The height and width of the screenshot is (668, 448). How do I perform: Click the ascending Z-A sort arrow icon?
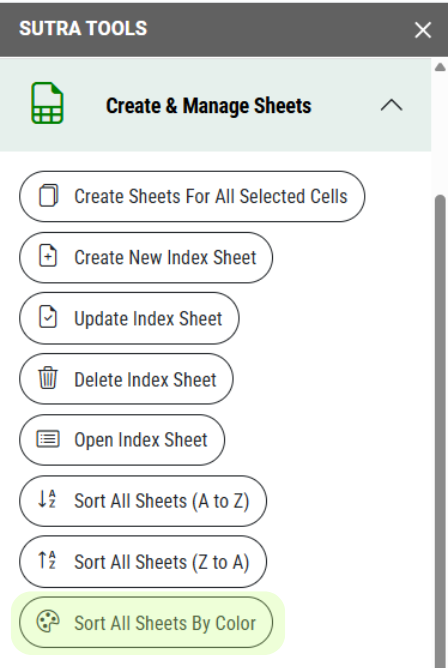47,560
